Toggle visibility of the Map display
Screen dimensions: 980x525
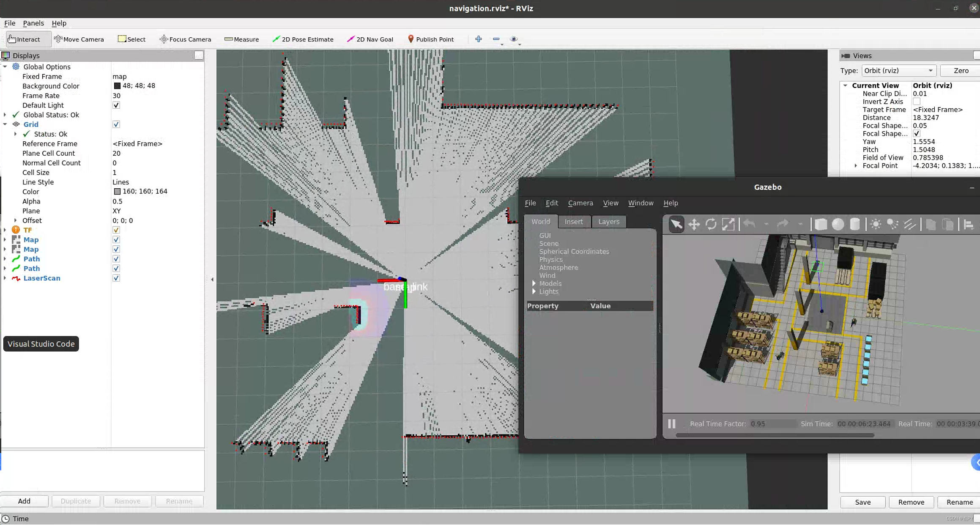coord(115,239)
